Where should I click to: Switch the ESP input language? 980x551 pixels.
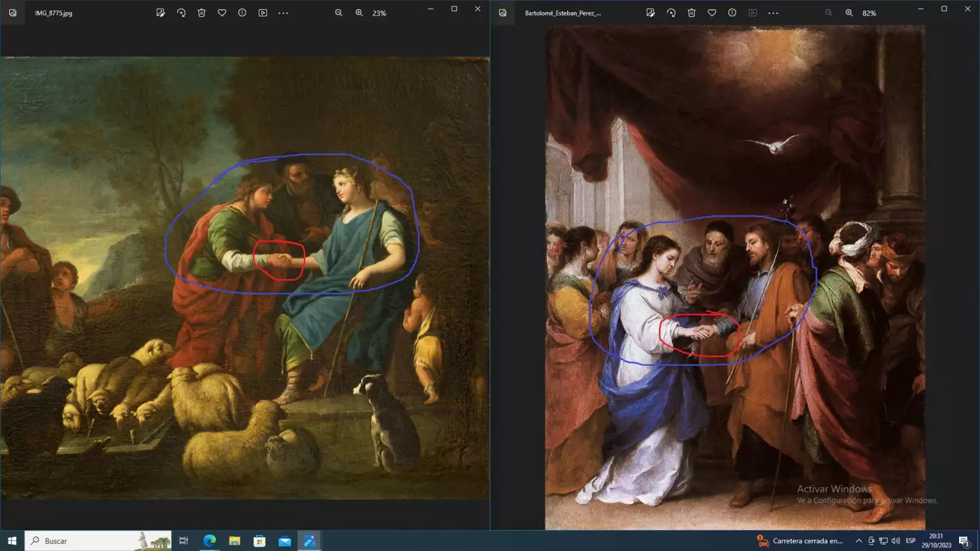911,541
